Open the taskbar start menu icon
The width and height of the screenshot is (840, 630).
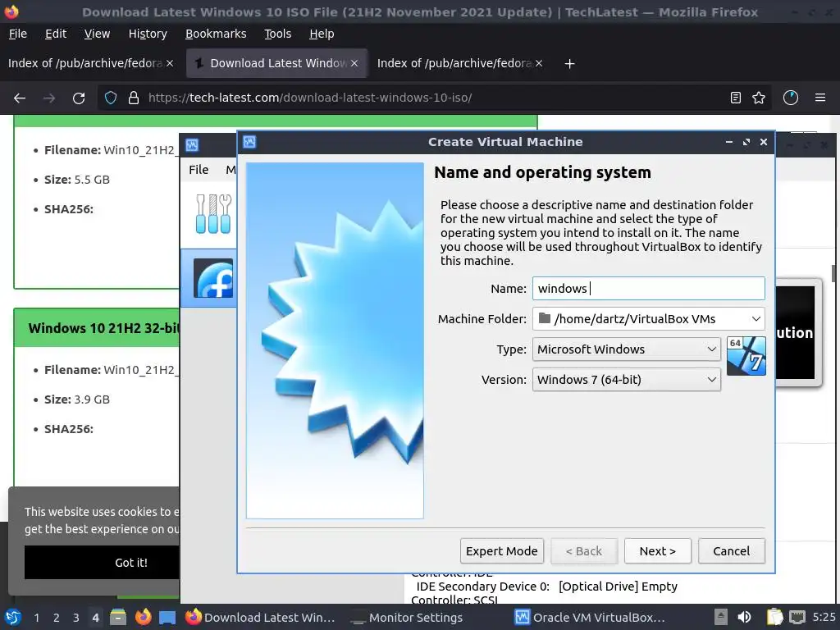(x=13, y=617)
